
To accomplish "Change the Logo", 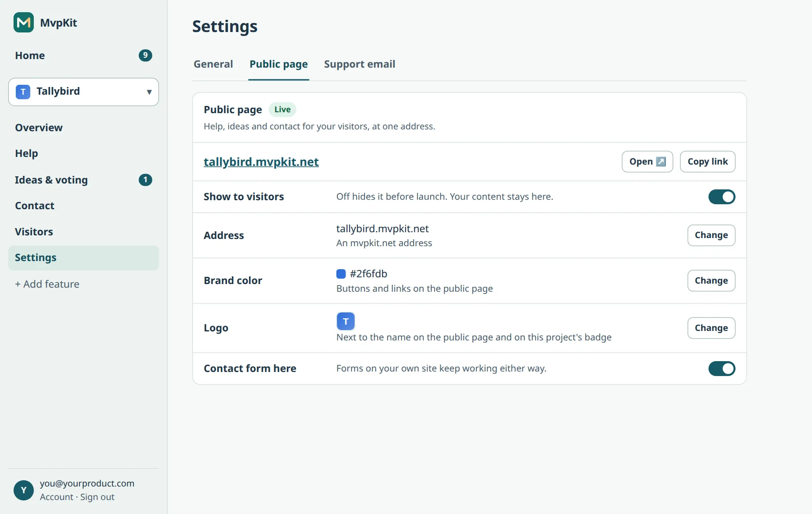I will coord(711,328).
